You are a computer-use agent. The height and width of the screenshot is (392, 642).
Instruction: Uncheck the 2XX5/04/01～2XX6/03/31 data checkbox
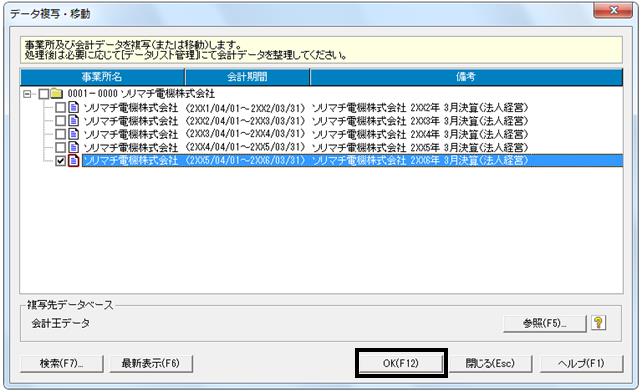click(x=61, y=161)
